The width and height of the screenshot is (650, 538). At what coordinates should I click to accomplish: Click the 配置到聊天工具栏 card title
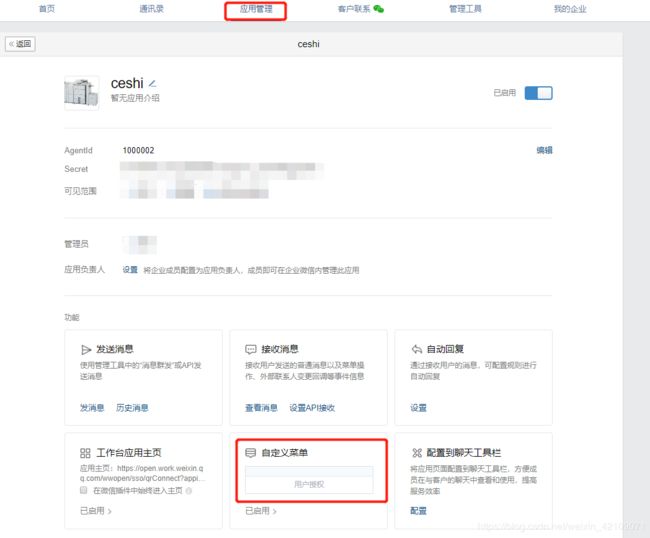pyautogui.click(x=464, y=453)
